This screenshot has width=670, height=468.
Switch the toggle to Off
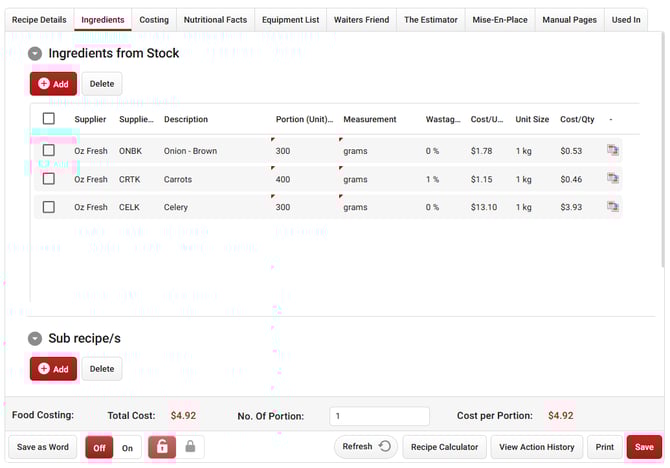pos(99,448)
